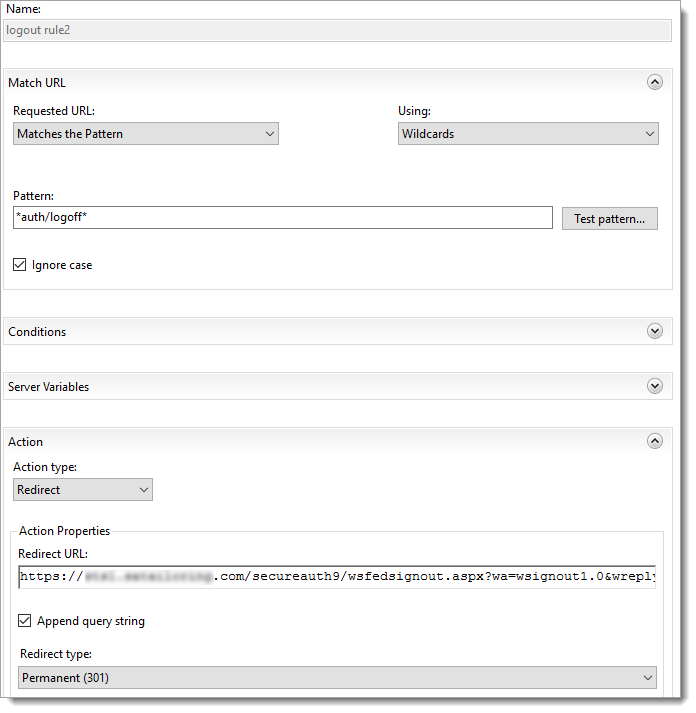
Task: Click the Name field showing logout rule2
Action: click(x=336, y=30)
